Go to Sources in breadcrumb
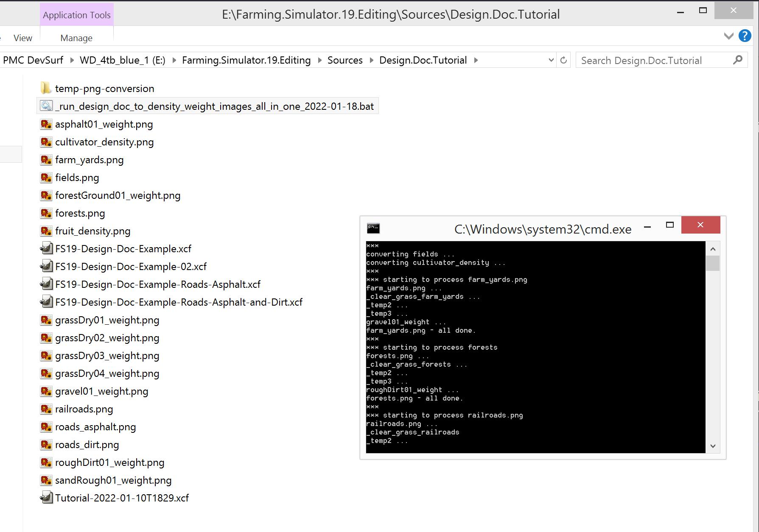The image size is (759, 532). (x=345, y=60)
